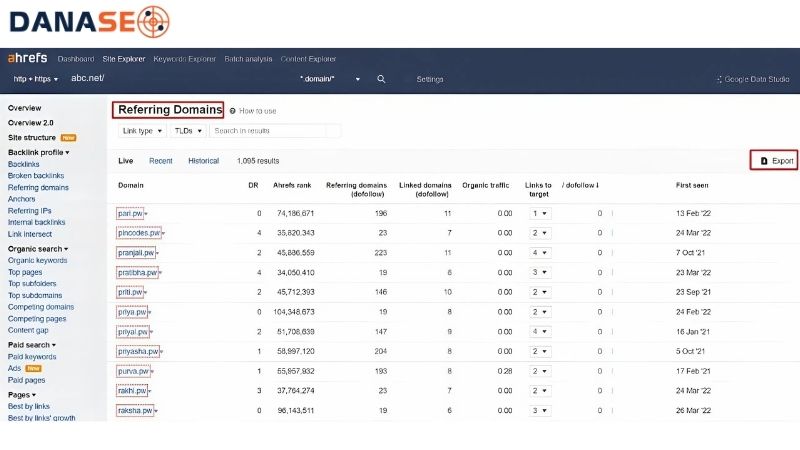Open Overview 2.0 in the sidebar
The height and width of the screenshot is (450, 800).
pyautogui.click(x=31, y=123)
